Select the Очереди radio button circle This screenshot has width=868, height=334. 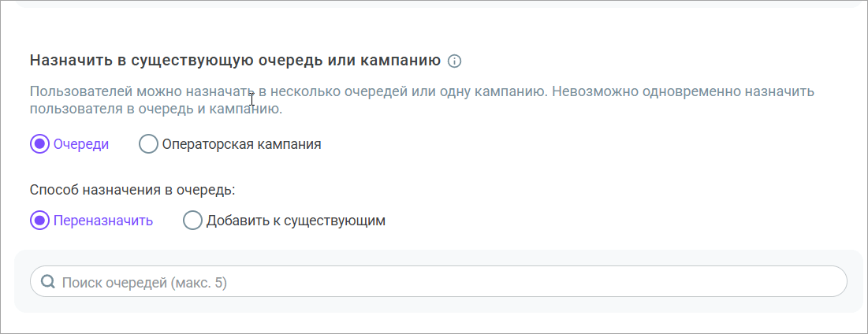[x=39, y=144]
